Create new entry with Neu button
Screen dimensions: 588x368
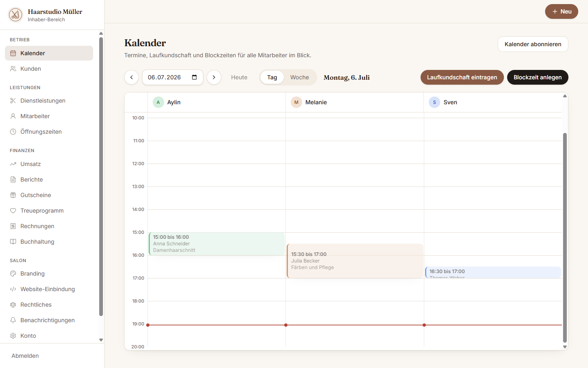pyautogui.click(x=561, y=11)
